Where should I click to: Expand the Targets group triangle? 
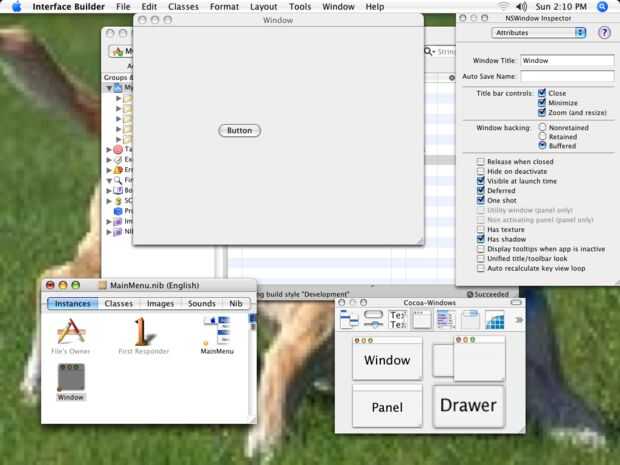point(109,149)
